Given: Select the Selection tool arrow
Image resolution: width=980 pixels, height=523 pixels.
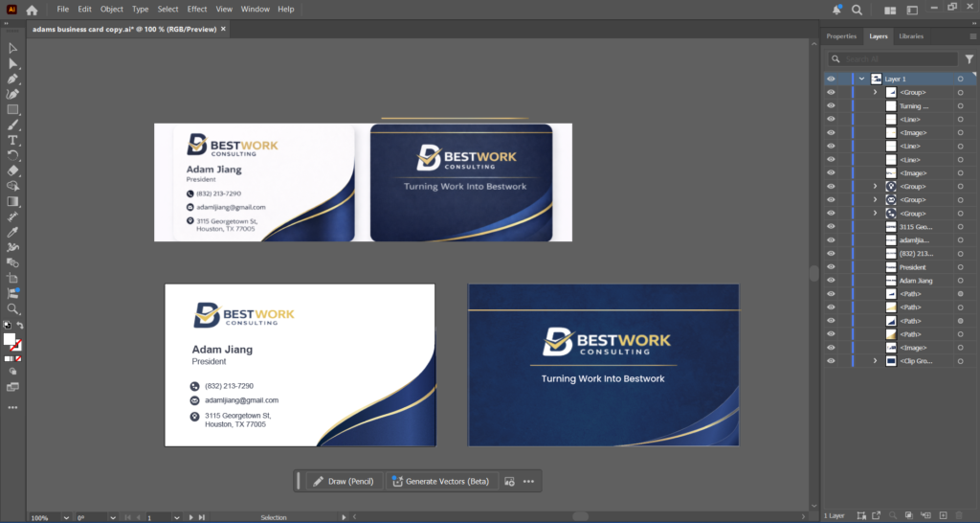Looking at the screenshot, I should click(x=12, y=48).
